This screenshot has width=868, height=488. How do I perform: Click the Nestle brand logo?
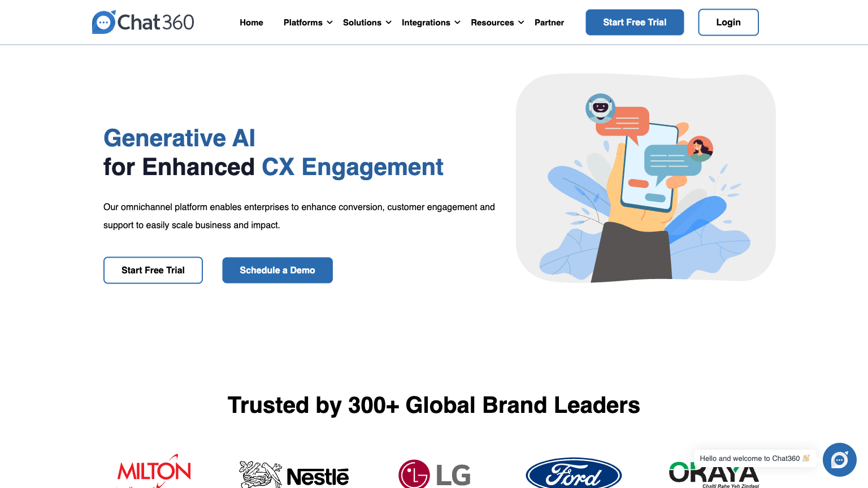tap(294, 475)
